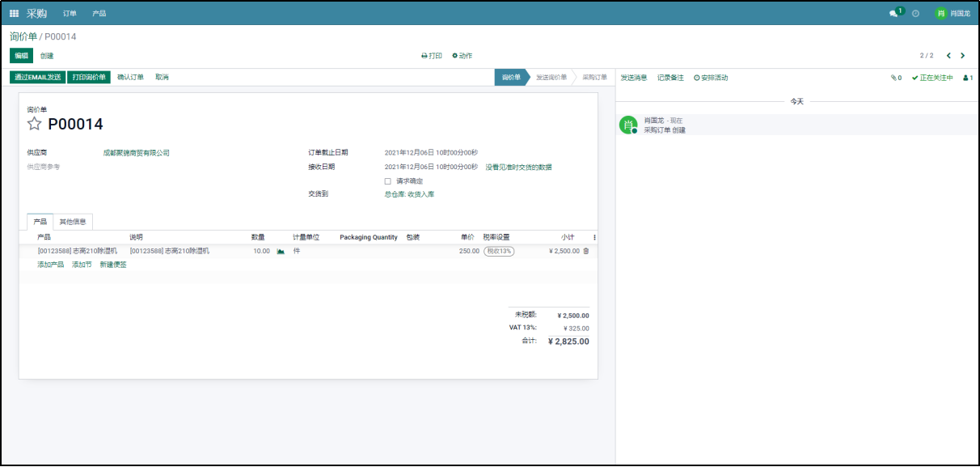Select the 产品 tab in the form

(x=40, y=222)
